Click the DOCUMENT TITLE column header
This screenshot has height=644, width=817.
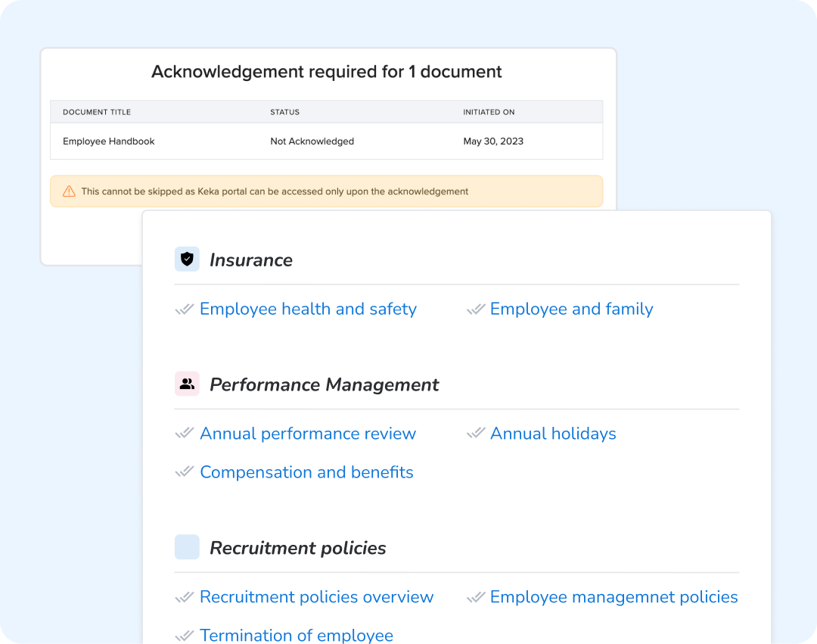coord(96,112)
